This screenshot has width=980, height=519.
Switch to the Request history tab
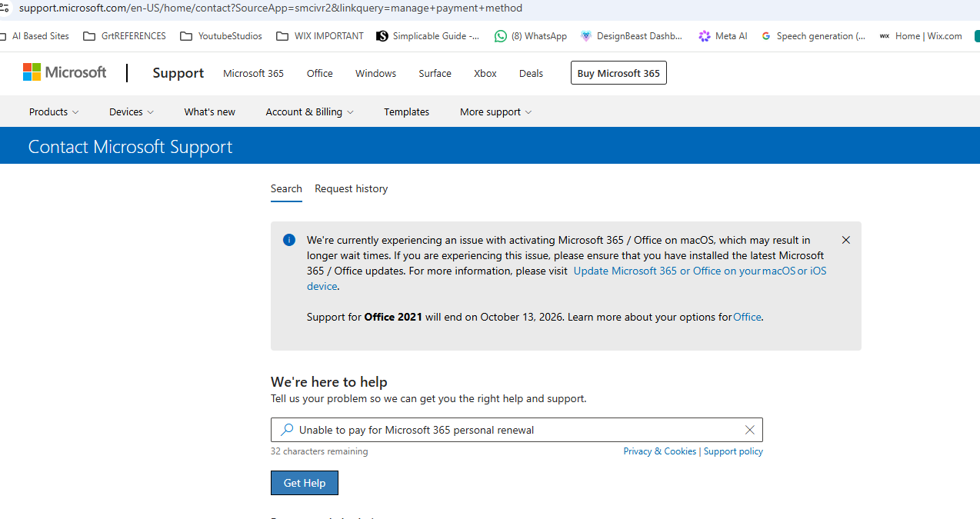[x=351, y=188]
